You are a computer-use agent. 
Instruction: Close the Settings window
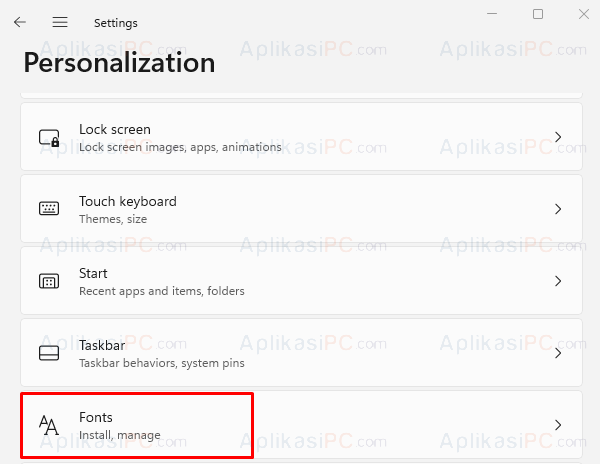[584, 14]
